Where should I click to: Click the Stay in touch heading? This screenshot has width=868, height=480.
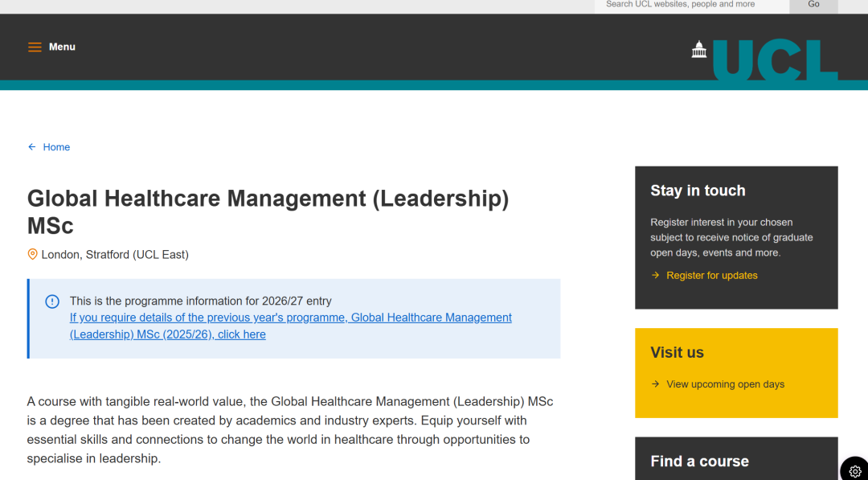pyautogui.click(x=698, y=191)
